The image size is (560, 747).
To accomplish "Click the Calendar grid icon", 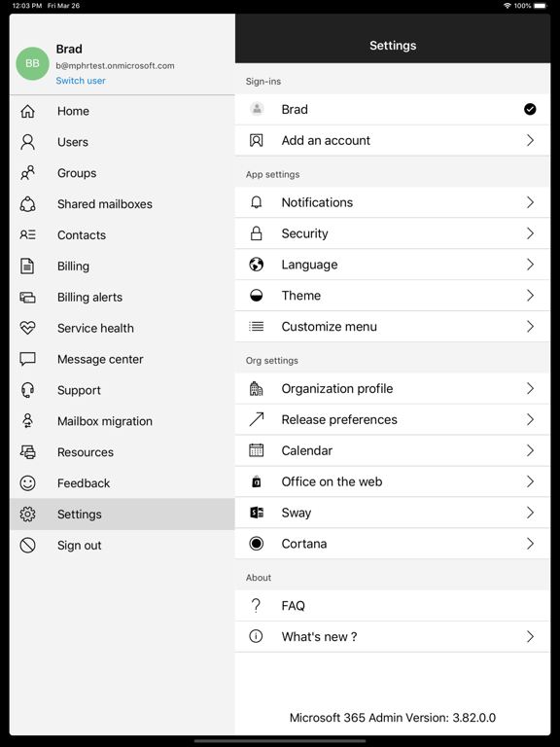I will click(257, 450).
